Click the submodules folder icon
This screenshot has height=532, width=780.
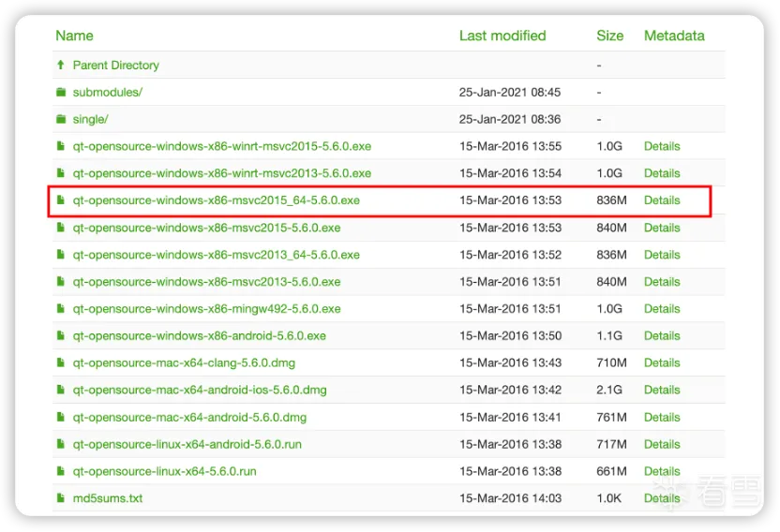[61, 92]
